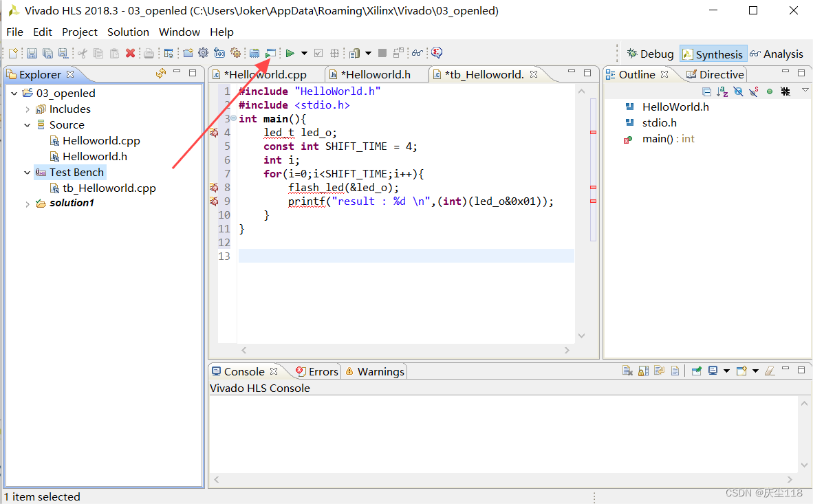Collapse the 03_openled project node
This screenshot has height=504, width=813.
pos(14,94)
